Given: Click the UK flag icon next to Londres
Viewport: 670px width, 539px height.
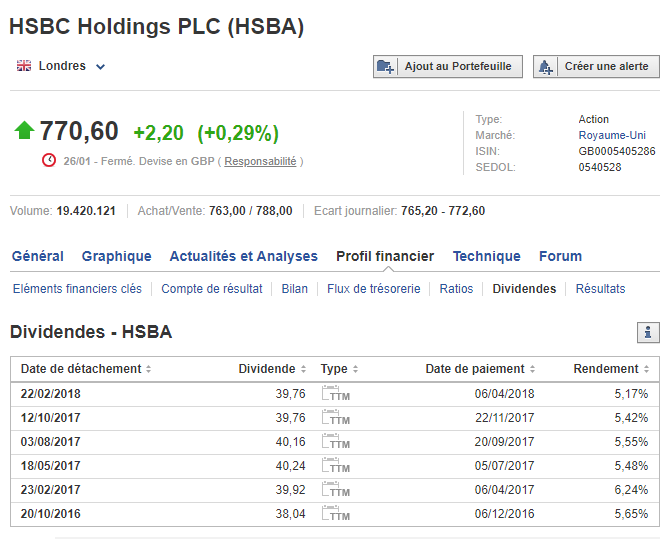Looking at the screenshot, I should point(24,66).
